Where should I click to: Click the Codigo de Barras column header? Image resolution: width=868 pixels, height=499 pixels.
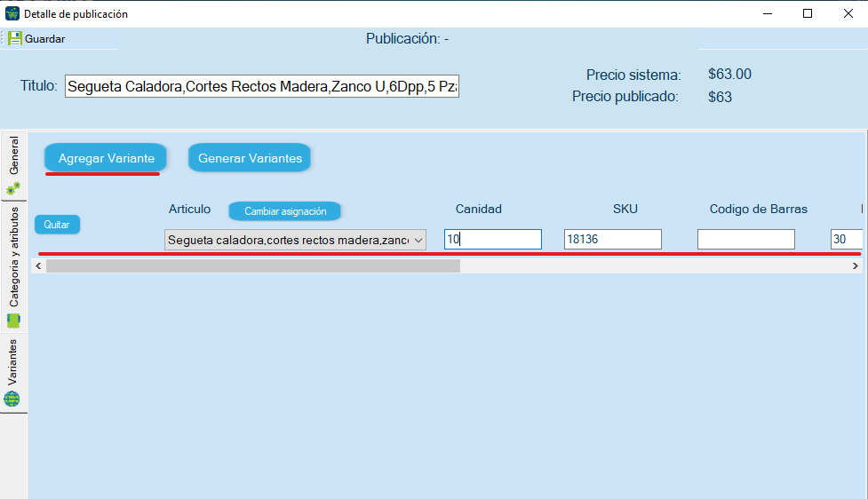(x=759, y=210)
